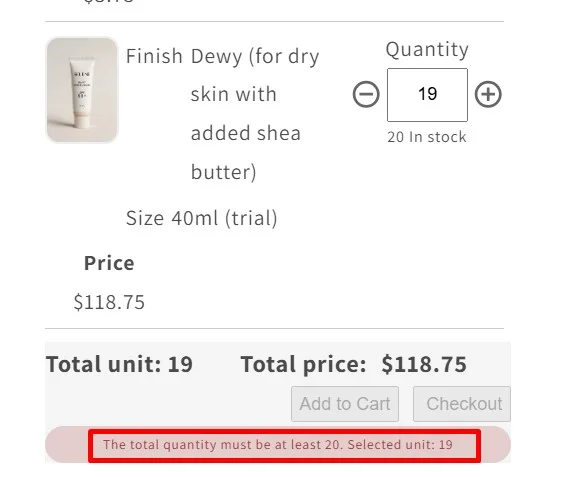This screenshot has width=571, height=477.
Task: Click the bold Price heading
Action: click(x=109, y=263)
